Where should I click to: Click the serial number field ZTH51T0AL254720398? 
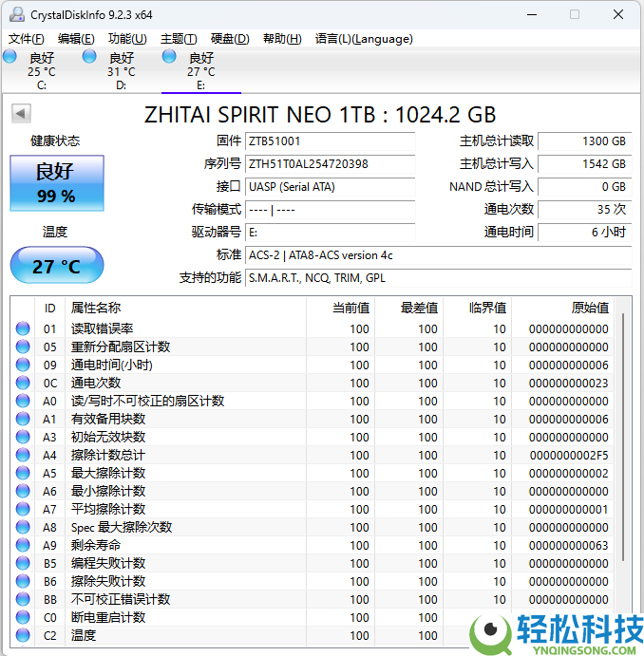click(x=331, y=164)
